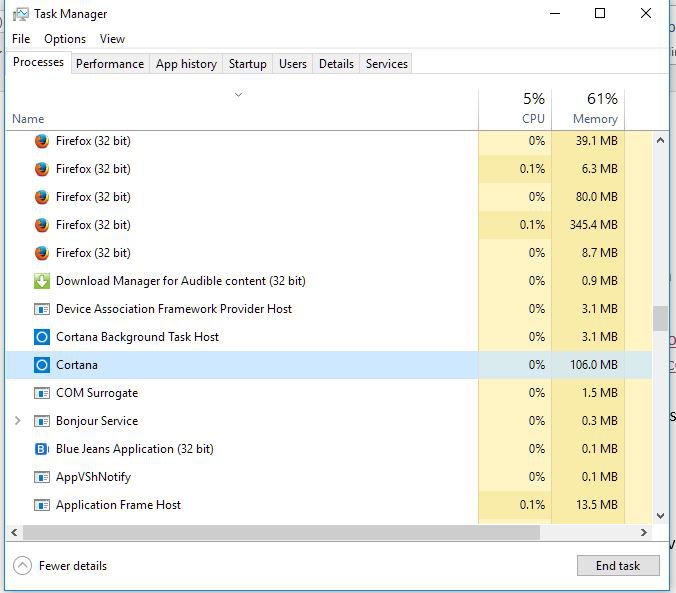Click the End task button

(x=618, y=566)
